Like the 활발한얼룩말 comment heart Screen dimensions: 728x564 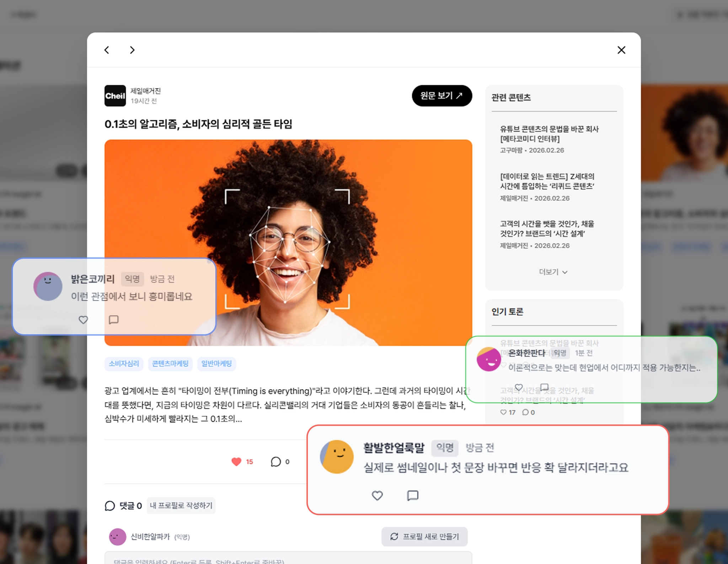point(377,495)
